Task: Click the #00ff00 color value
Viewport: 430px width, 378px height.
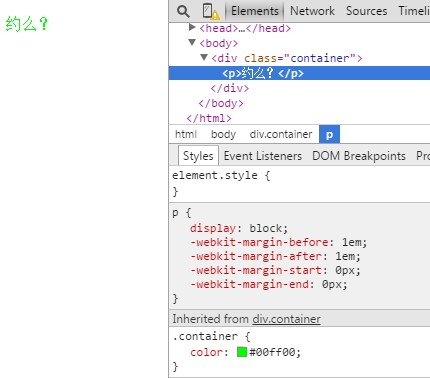Action: point(272,352)
